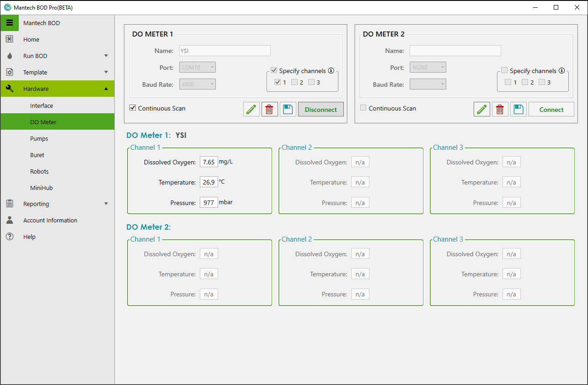Edit DO Meter 2 with pencil icon
Image resolution: width=588 pixels, height=385 pixels.
coord(482,110)
